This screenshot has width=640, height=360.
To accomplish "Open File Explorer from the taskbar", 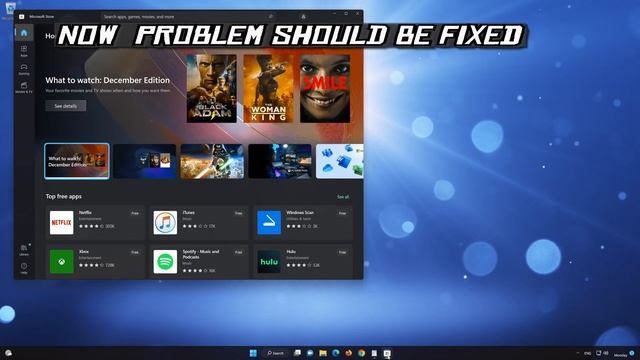I will pos(323,353).
